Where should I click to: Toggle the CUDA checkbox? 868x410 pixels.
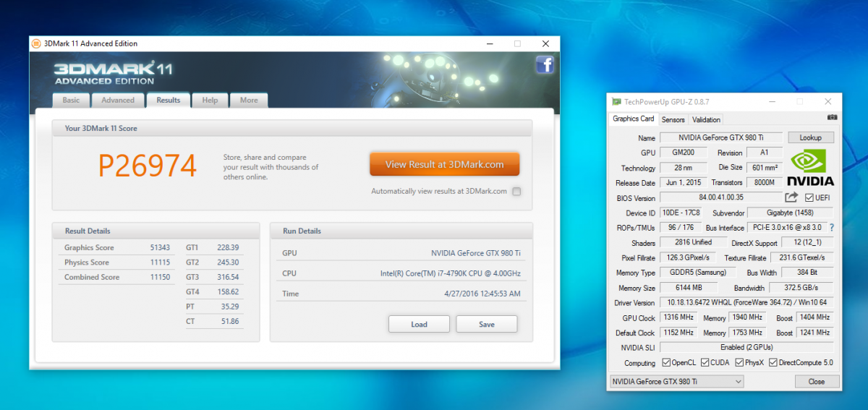coord(705,363)
